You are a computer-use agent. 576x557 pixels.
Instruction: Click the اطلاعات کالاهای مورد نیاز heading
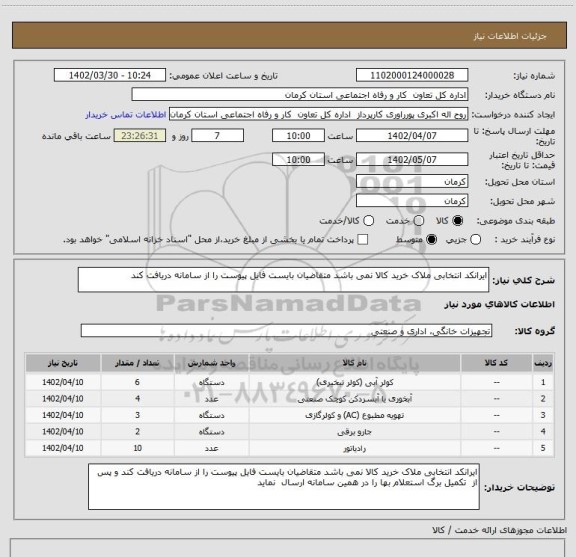coord(500,305)
